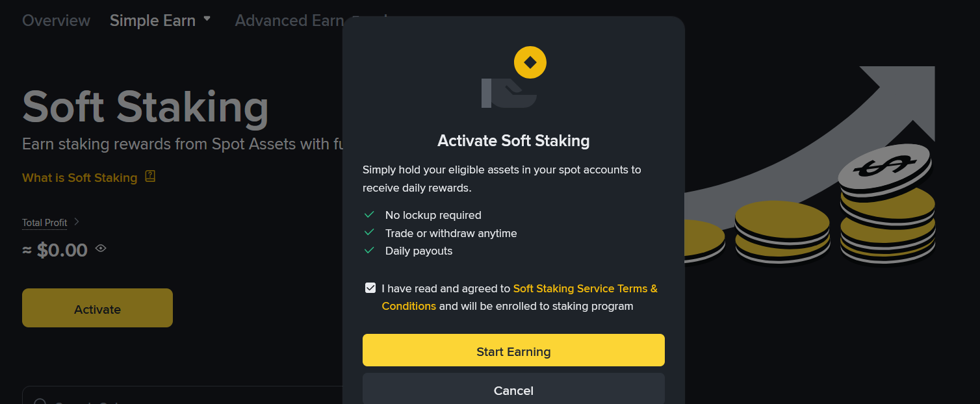Screen dimensions: 980x404
Task: Click the green checkmark beside No lockup required
Action: click(x=369, y=214)
